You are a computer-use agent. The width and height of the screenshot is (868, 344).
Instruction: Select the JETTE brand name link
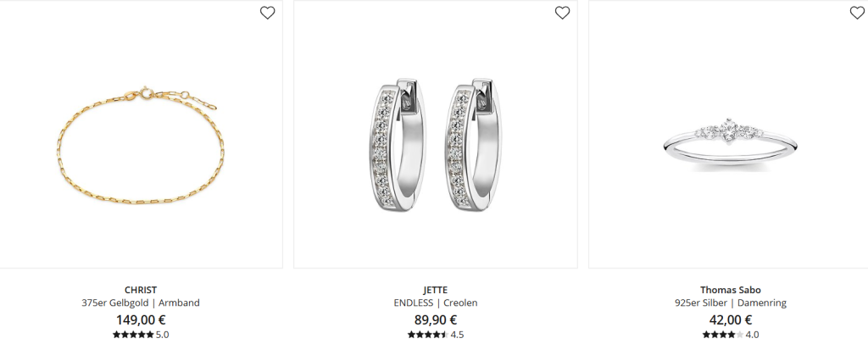pos(435,290)
